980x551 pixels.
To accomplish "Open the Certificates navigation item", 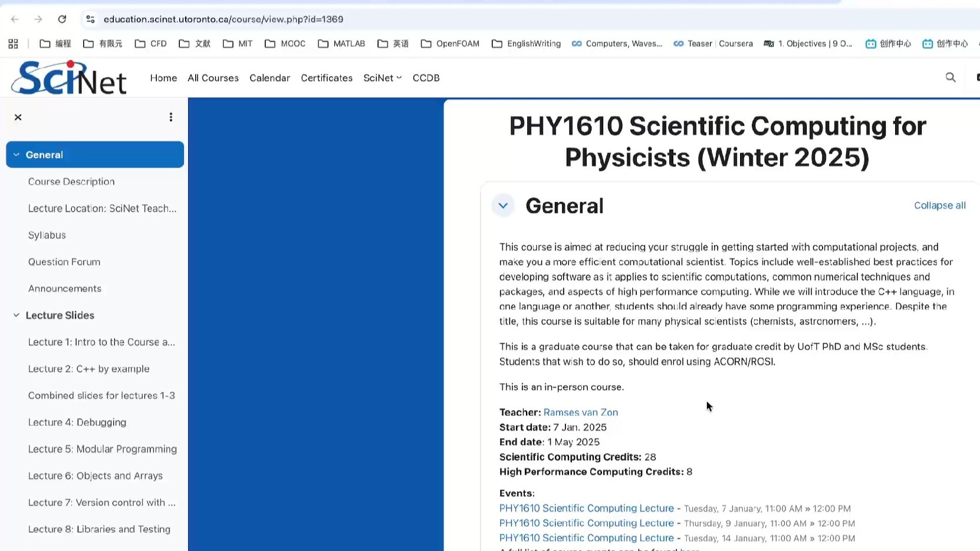I will tap(327, 78).
